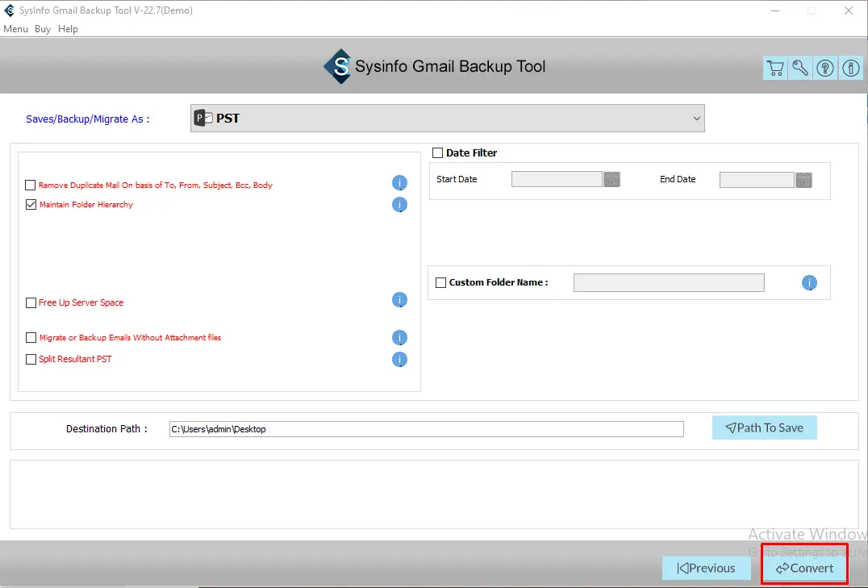Turn on the Date Filter checkbox
Image resolution: width=868 pixels, height=588 pixels.
[438, 152]
